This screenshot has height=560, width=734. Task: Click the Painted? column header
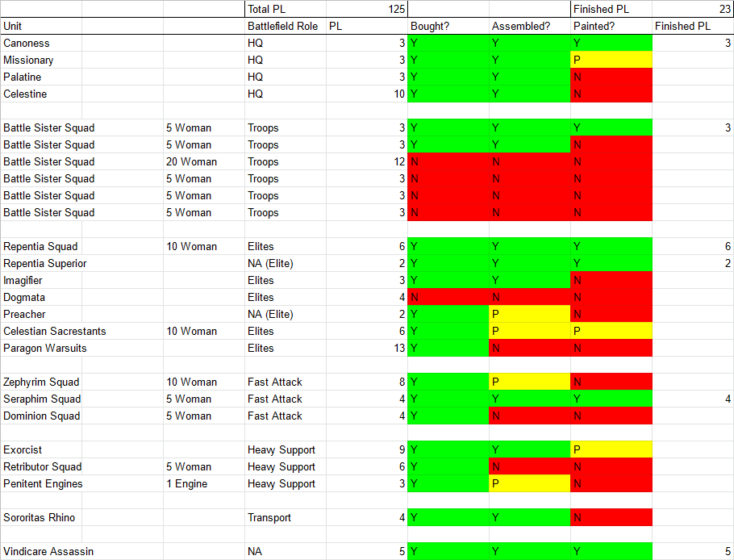(611, 27)
